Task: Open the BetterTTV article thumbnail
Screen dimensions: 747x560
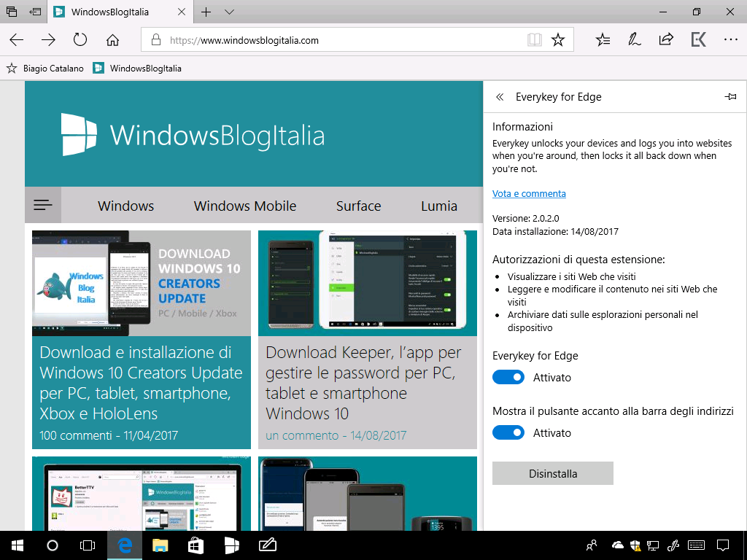Action: click(142, 494)
